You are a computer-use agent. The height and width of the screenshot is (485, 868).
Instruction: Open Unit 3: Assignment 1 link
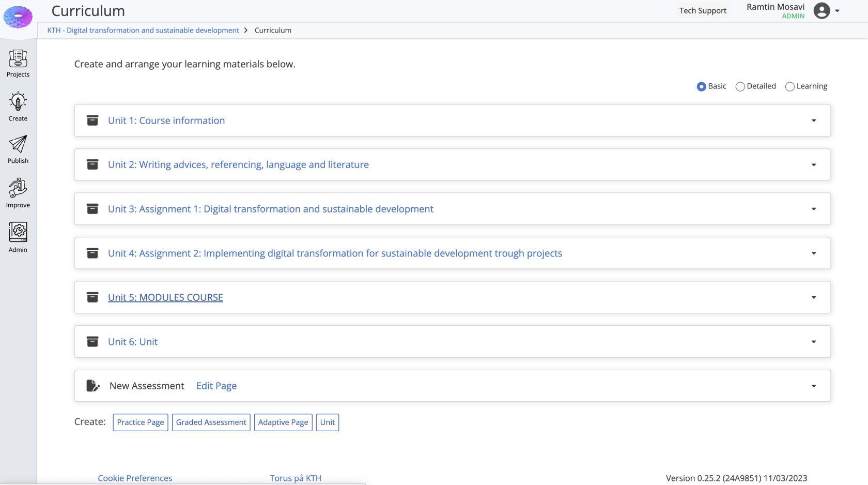271,209
